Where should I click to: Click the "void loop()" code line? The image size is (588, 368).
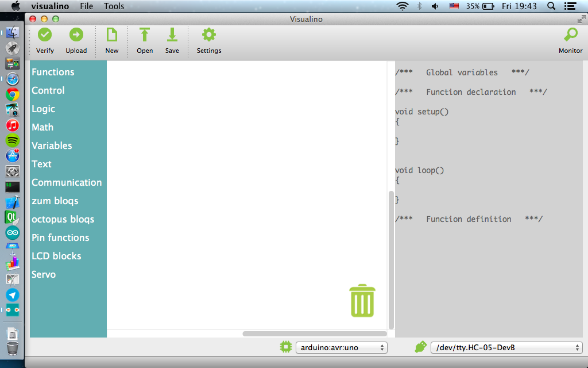[420, 170]
